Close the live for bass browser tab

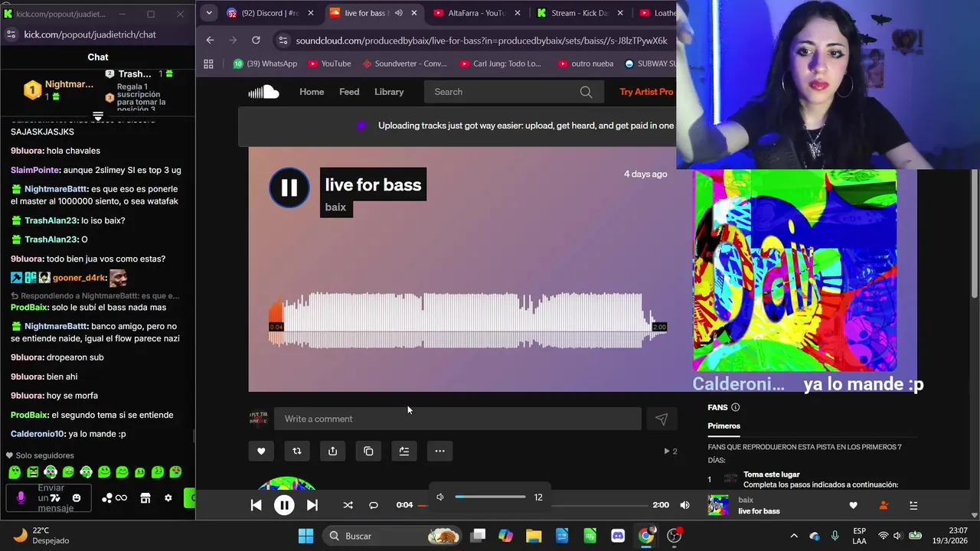414,13
